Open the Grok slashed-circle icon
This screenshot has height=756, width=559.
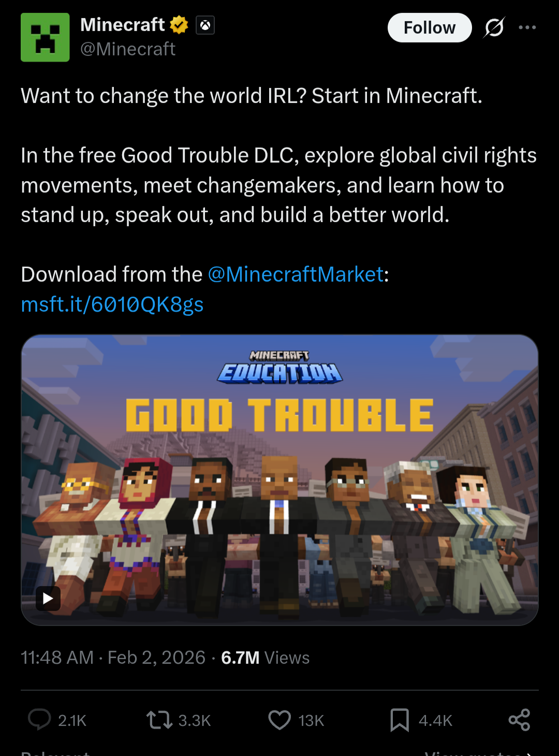click(x=494, y=27)
